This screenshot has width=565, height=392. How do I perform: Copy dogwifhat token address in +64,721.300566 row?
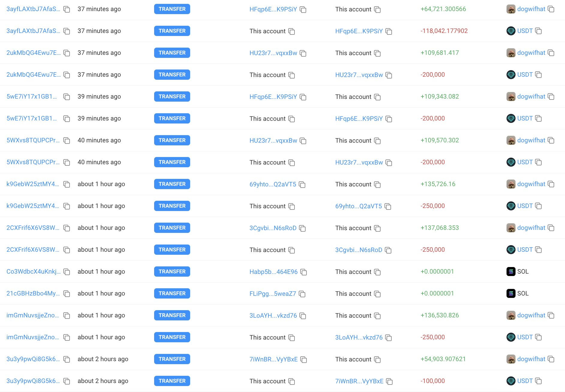click(x=551, y=9)
